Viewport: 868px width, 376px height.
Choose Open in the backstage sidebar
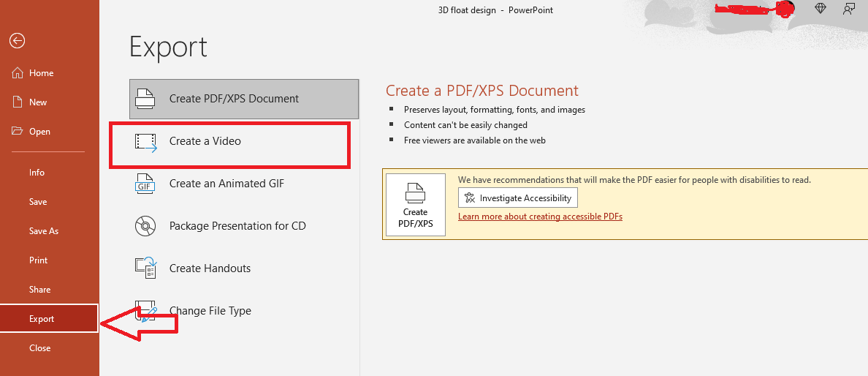coord(50,132)
